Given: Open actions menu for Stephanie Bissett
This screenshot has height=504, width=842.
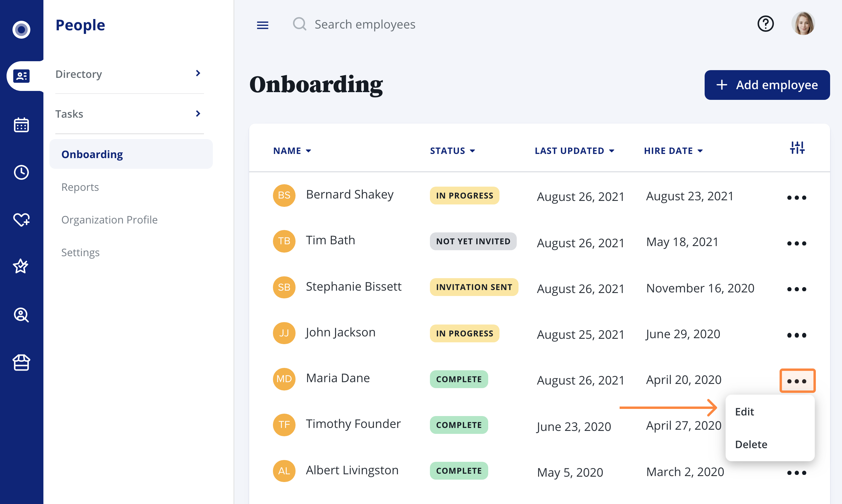Looking at the screenshot, I should click(x=797, y=289).
